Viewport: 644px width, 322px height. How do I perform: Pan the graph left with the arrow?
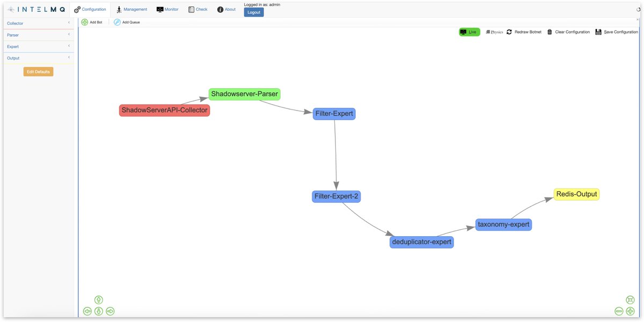point(87,311)
